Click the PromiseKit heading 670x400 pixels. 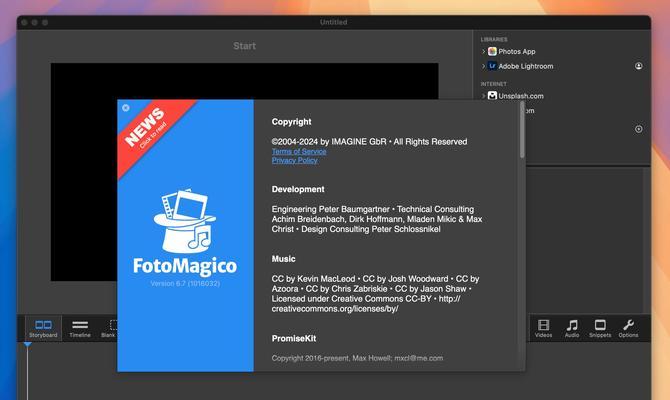coord(294,338)
